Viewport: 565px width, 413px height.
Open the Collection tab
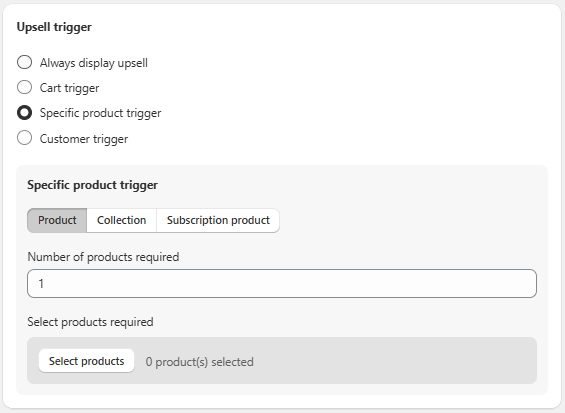click(121, 220)
